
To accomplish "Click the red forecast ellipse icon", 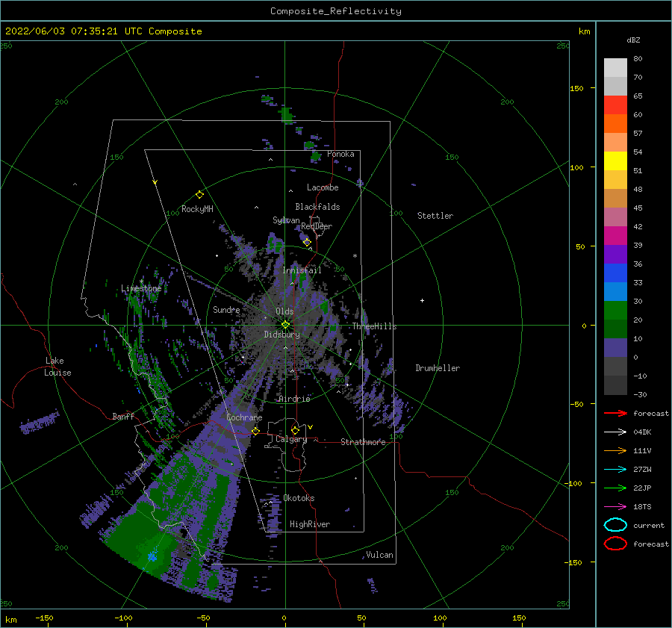I will (615, 544).
